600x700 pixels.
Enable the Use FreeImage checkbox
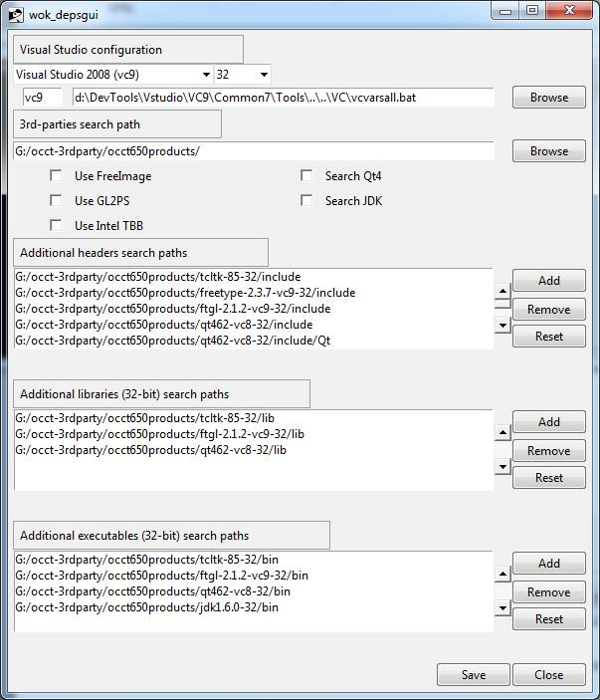point(57,176)
